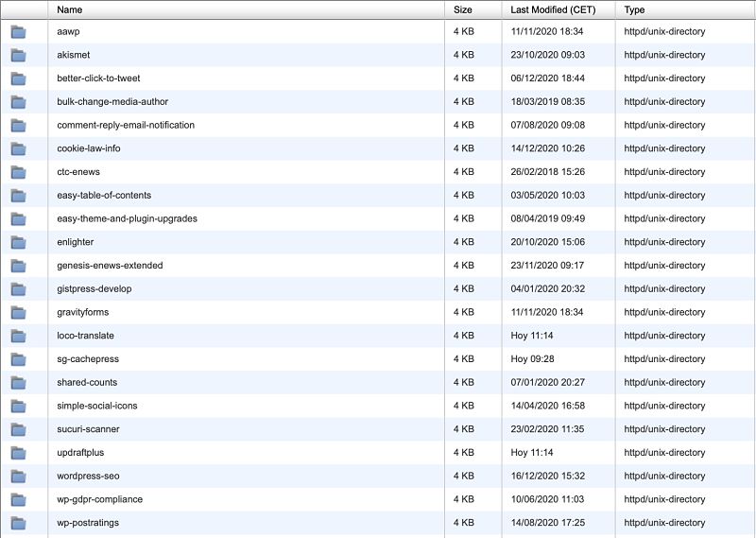This screenshot has height=538, width=756.
Task: Click date 23/02/2020 11:35
Action: pyautogui.click(x=548, y=429)
